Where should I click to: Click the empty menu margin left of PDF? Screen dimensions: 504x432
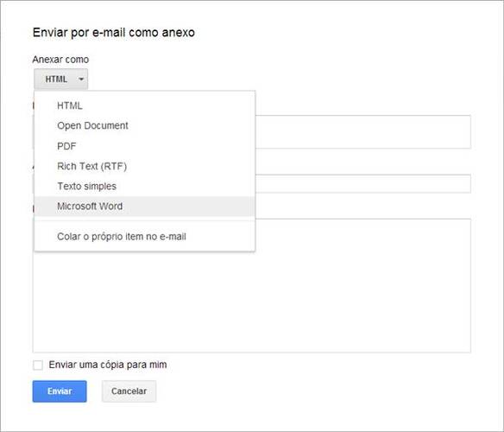tap(46, 146)
